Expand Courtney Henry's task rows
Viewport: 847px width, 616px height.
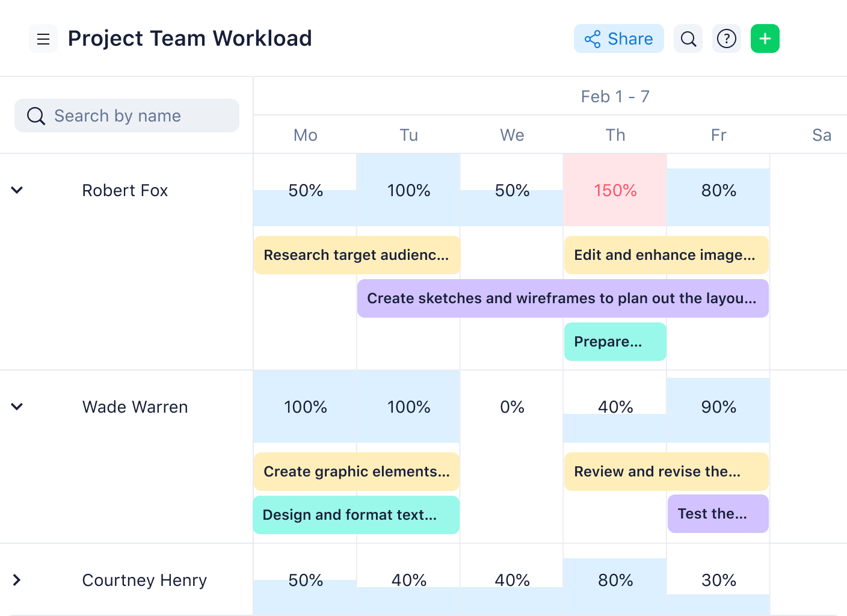click(17, 580)
